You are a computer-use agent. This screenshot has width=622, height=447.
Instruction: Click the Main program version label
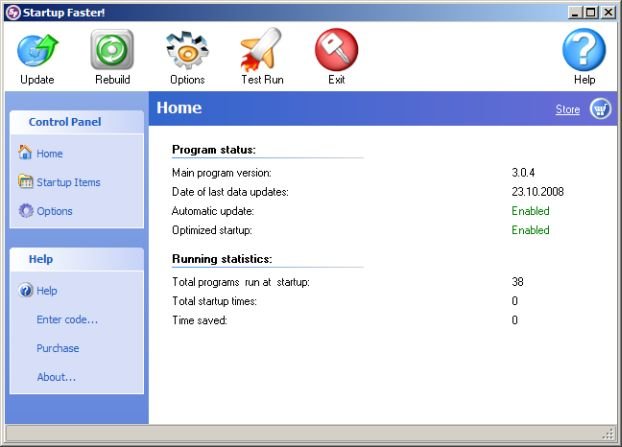point(222,173)
